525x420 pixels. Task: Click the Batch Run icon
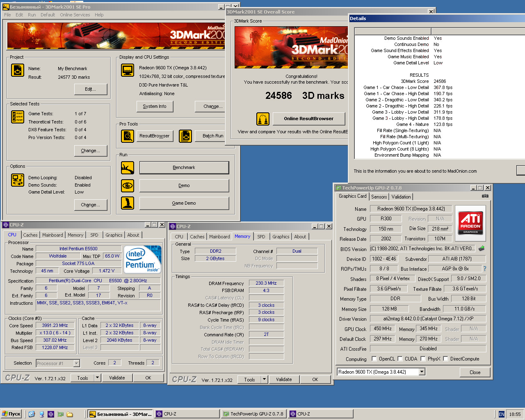185,136
